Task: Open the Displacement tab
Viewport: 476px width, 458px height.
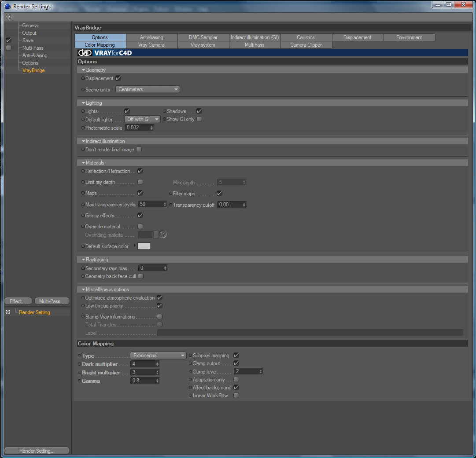Action: point(358,37)
